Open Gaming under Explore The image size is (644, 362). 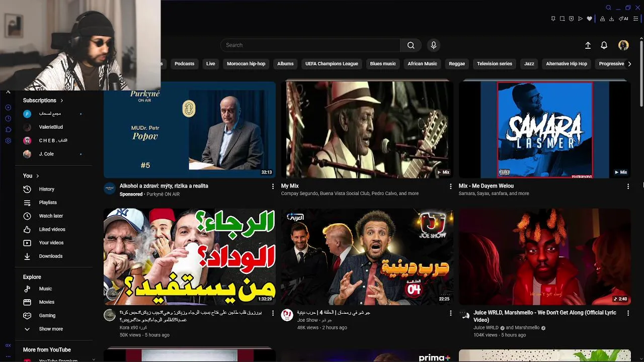[54, 315]
